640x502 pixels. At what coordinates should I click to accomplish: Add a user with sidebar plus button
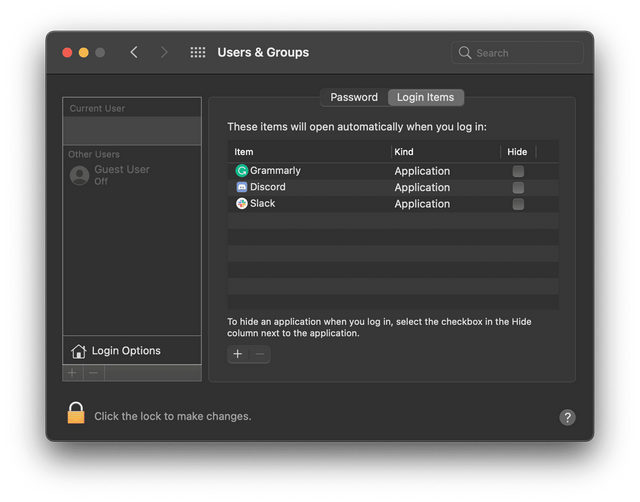tap(72, 373)
